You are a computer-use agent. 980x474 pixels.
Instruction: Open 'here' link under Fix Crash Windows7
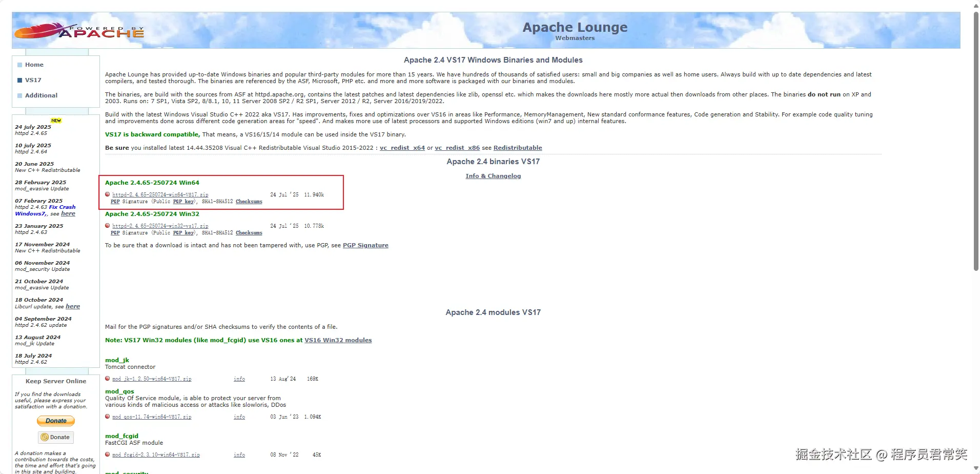pyautogui.click(x=68, y=213)
